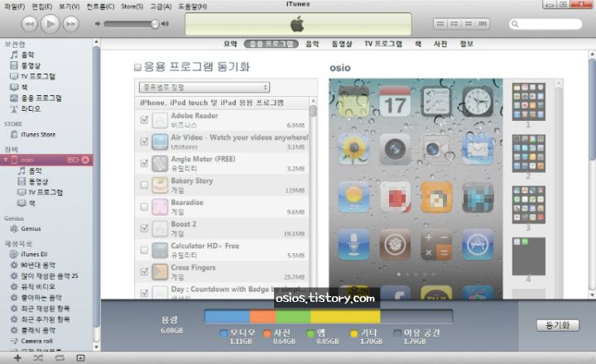Enable 응용 프로그램 동기화 checkbox

click(137, 68)
